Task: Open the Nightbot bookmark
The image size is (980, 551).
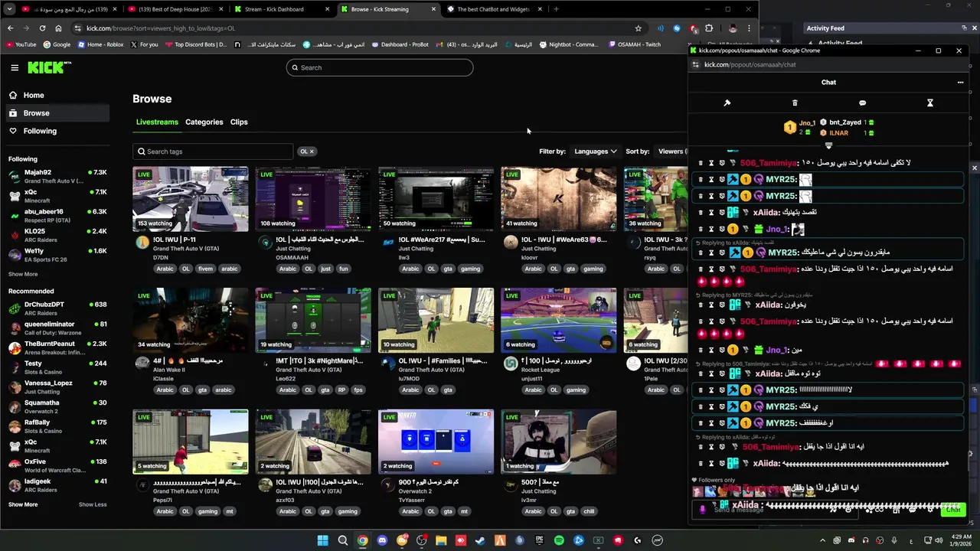Action: tap(569, 44)
